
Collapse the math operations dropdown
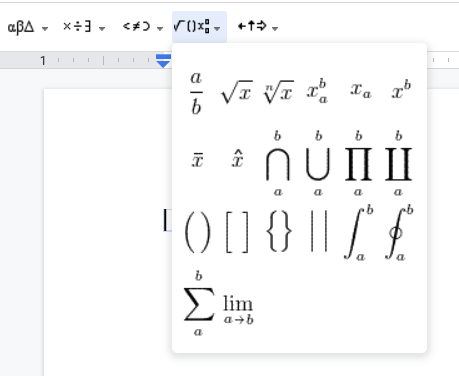199,27
